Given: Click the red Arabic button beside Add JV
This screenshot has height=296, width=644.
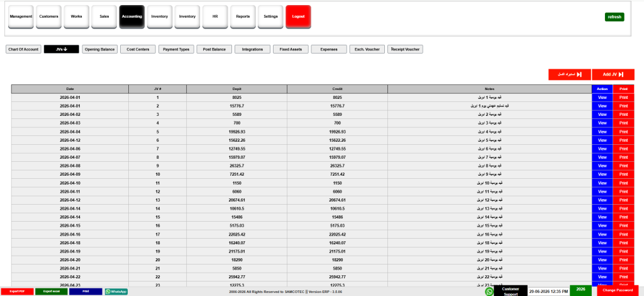Looking at the screenshot, I should 570,74.
